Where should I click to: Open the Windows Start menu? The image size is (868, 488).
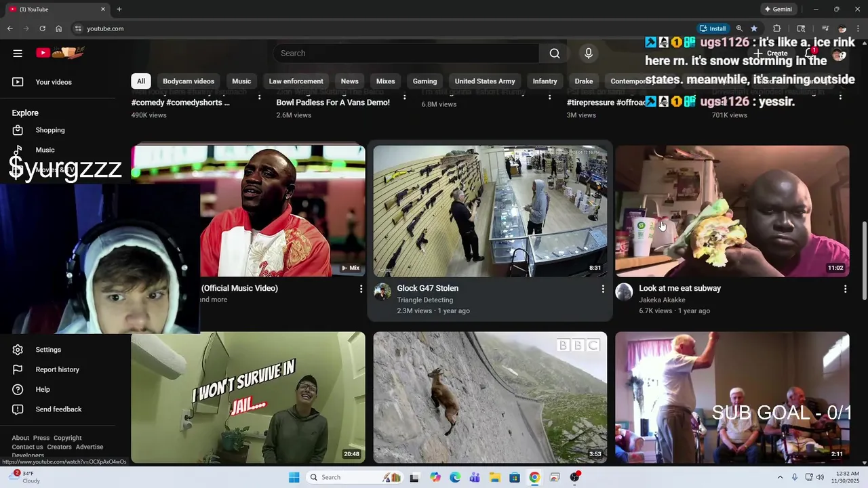(294, 477)
